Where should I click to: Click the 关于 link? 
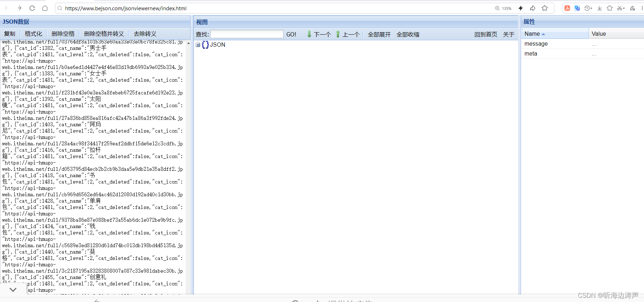(509, 34)
